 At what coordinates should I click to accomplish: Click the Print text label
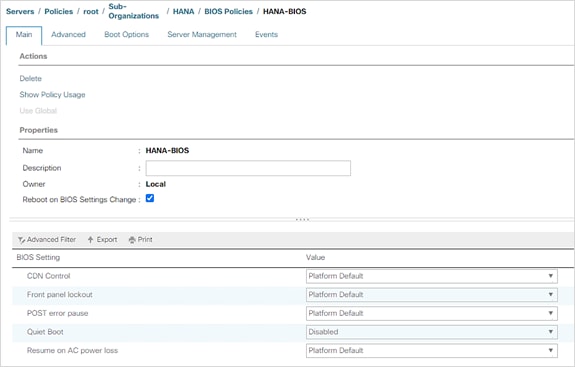(x=145, y=240)
